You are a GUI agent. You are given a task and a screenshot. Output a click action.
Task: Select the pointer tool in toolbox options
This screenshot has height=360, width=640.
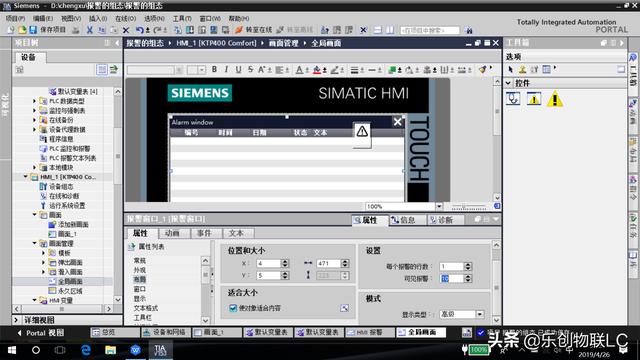pos(511,70)
